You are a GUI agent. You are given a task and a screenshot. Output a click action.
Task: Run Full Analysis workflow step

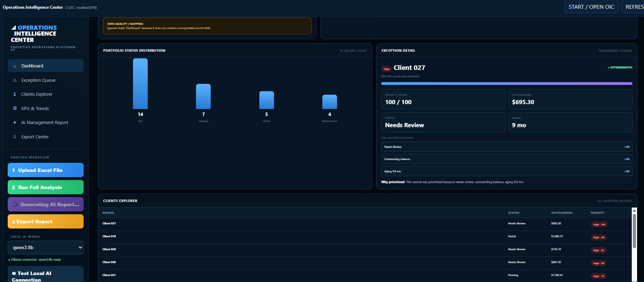(45, 187)
